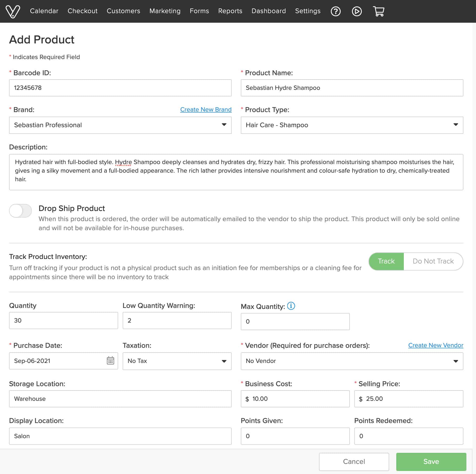Click the Drop Ship Product label
Image resolution: width=476 pixels, height=474 pixels.
pos(72,208)
